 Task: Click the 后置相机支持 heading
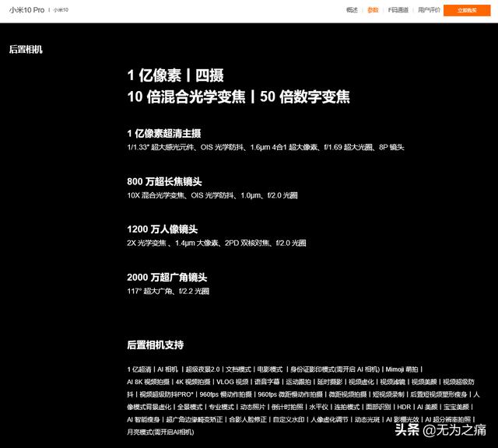155,344
